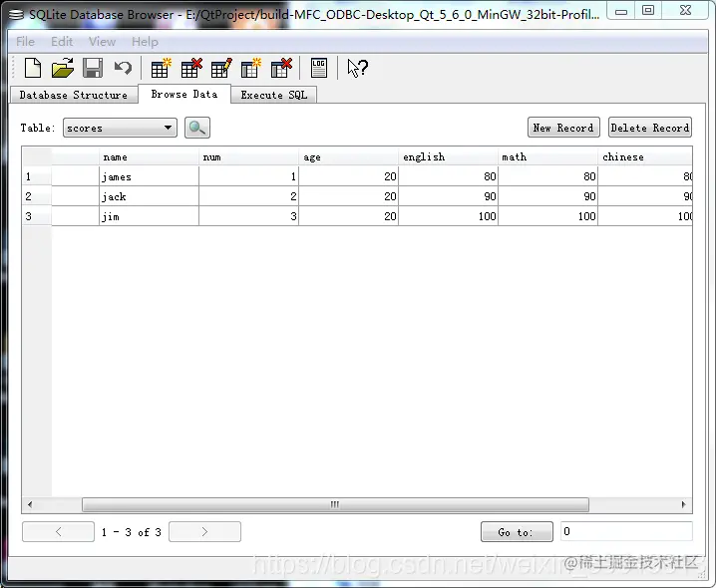
Task: Click the num value 1 in james row
Action: pos(248,176)
